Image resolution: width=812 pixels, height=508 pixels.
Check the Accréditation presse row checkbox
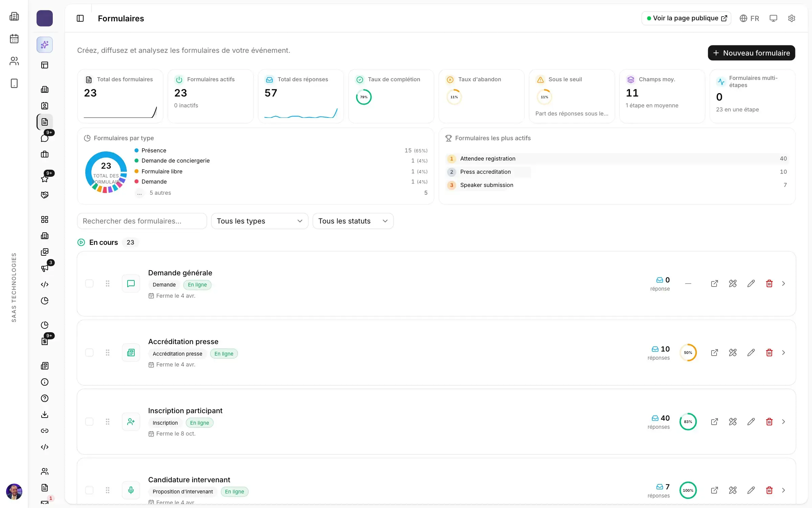click(x=89, y=353)
